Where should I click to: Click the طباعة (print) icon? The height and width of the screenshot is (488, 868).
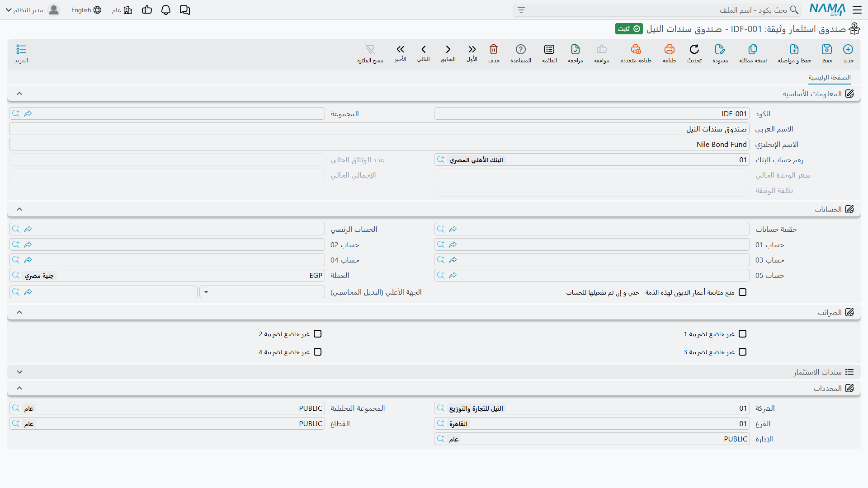pos(669,49)
